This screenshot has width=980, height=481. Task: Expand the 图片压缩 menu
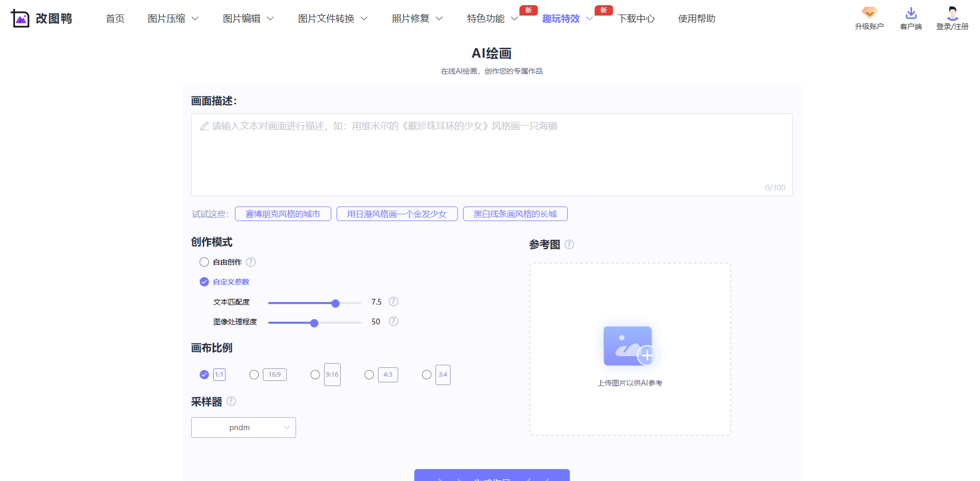167,18
